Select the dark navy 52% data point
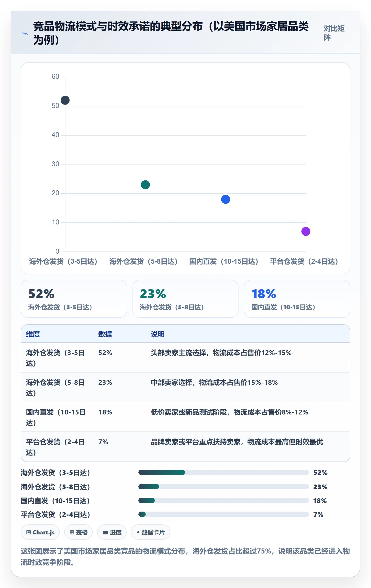Screen dimensions: 371x588 tap(65, 100)
